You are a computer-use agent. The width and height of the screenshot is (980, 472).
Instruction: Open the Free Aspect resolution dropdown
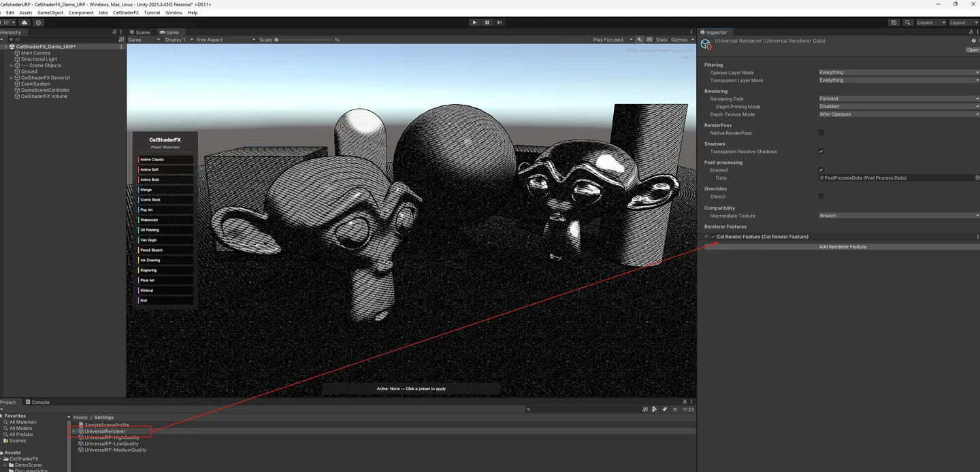click(225, 39)
